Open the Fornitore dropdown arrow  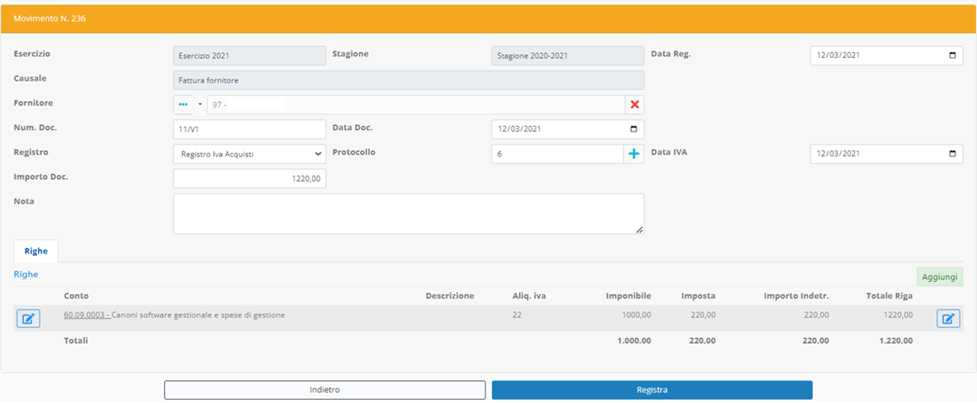click(199, 105)
